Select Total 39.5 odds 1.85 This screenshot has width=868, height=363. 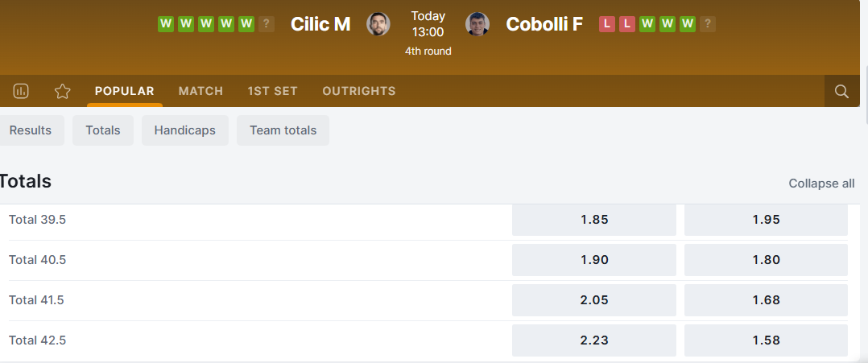593,220
